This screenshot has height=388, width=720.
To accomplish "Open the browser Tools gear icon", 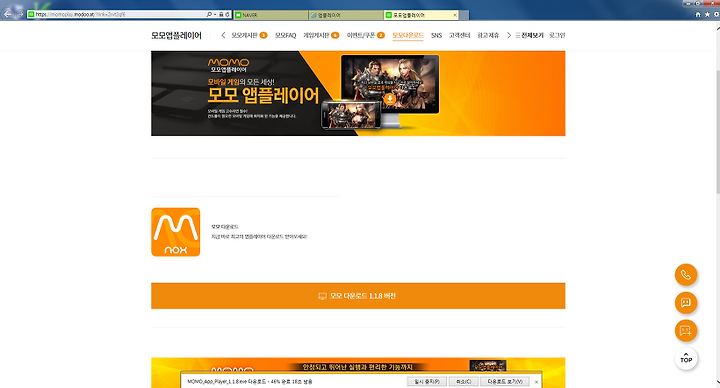I will coord(716,15).
